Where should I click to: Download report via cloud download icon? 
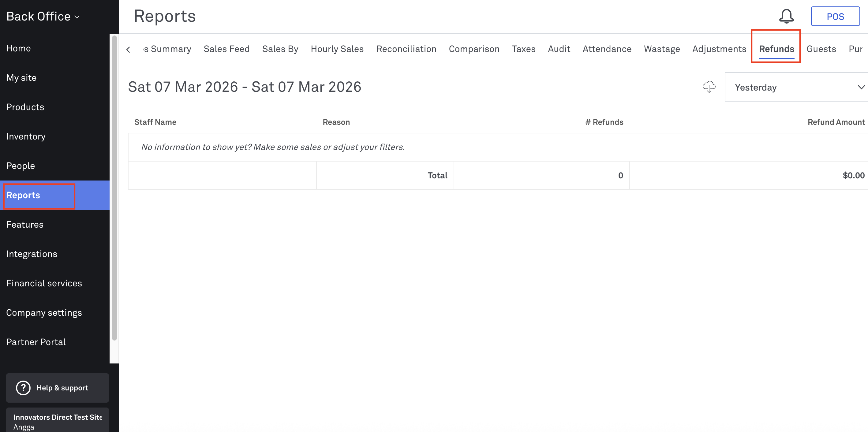[x=709, y=87]
